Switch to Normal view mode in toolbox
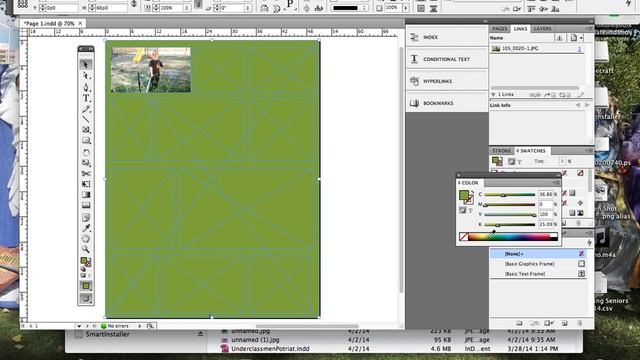The image size is (640, 360). tap(86, 286)
